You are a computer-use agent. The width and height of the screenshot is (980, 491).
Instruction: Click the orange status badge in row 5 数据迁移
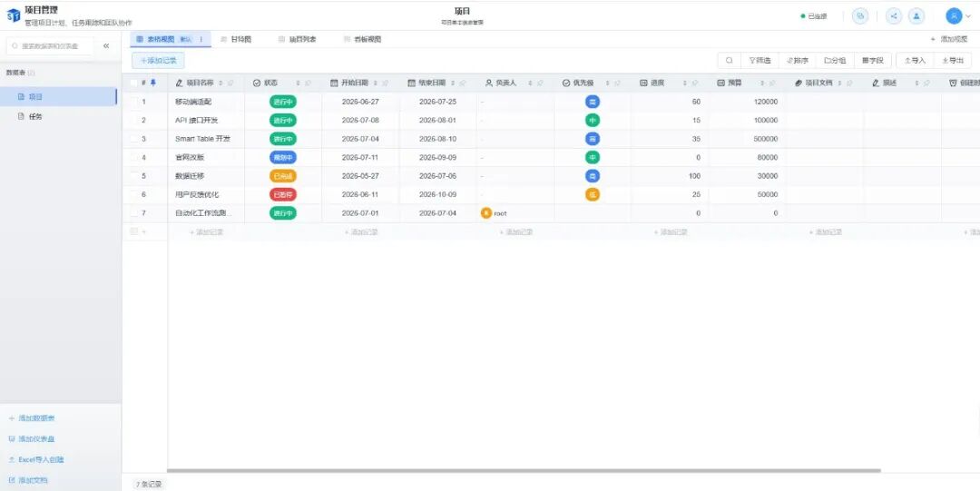coord(283,176)
